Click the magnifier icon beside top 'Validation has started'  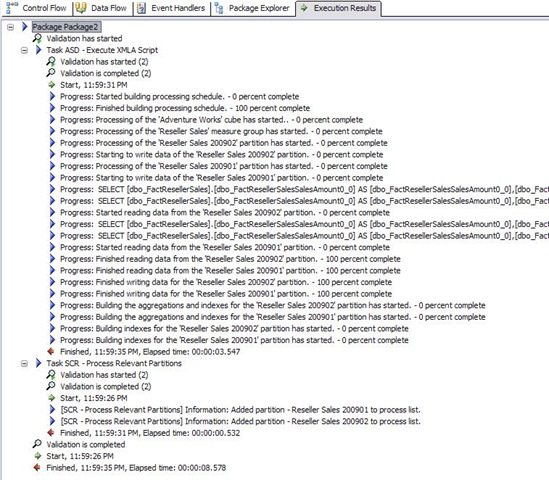pos(37,38)
